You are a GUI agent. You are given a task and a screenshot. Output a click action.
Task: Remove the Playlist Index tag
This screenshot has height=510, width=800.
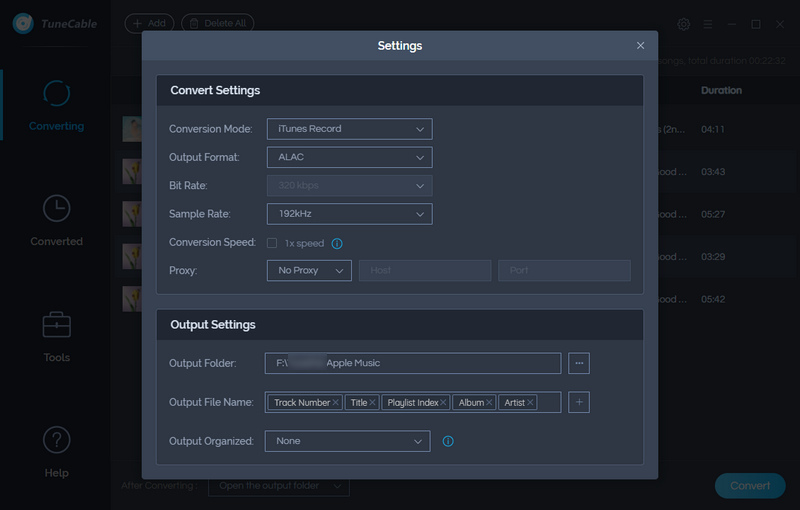[x=443, y=402]
